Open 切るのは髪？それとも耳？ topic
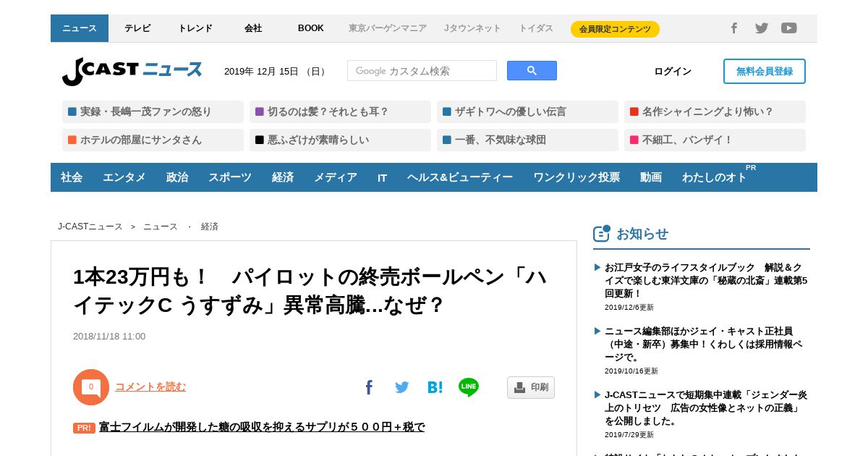The image size is (868, 456). 340,111
